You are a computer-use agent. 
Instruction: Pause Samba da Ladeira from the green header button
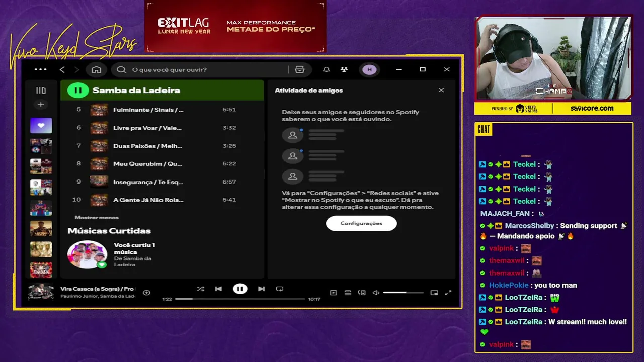tap(78, 90)
